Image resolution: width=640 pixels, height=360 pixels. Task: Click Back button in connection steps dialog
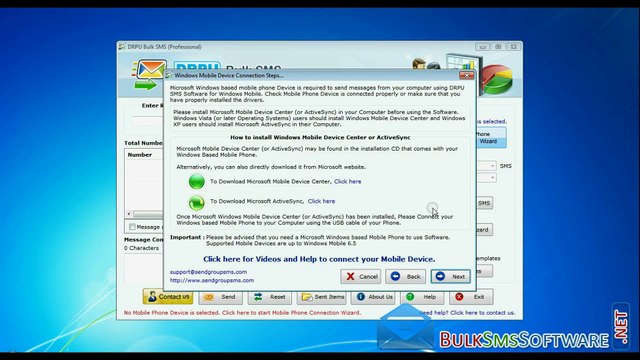pyautogui.click(x=405, y=276)
